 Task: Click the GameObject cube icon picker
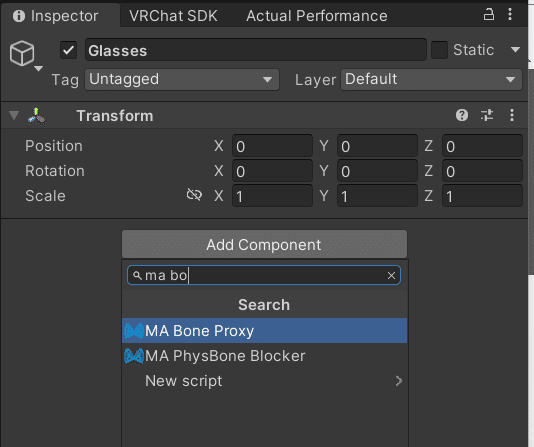coord(22,53)
